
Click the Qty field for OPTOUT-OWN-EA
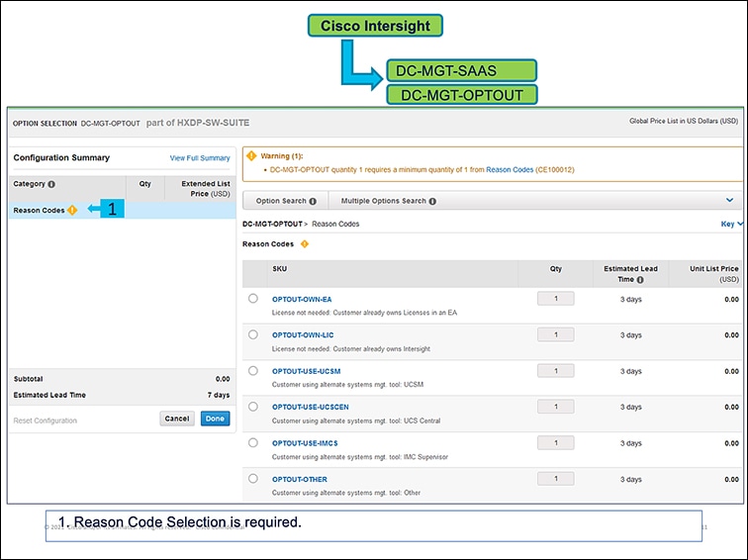click(x=556, y=299)
